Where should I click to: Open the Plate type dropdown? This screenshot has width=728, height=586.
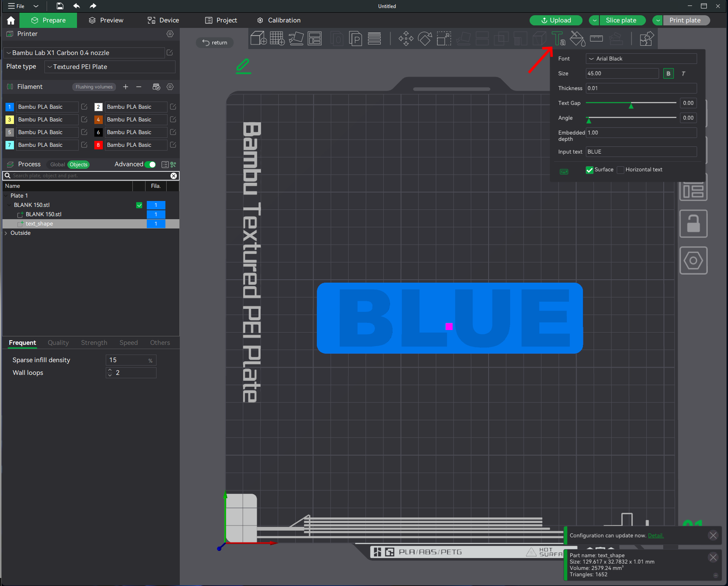[110, 67]
